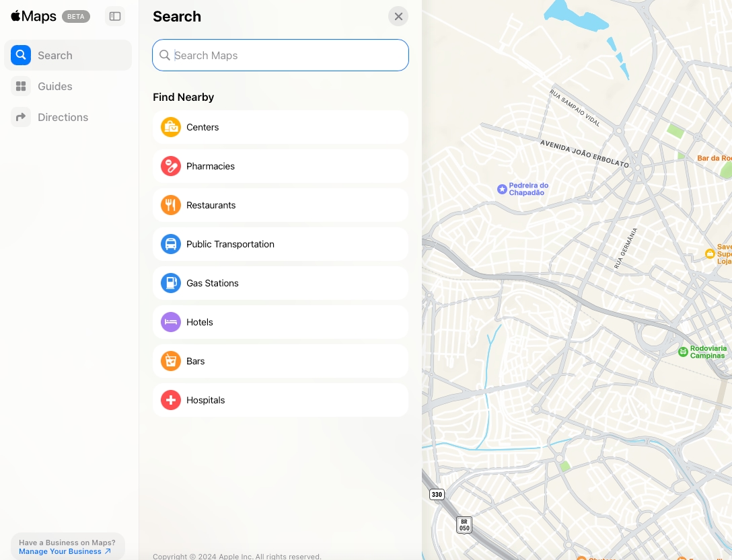
Task: Click the magnifying glass in the search field
Action: 165,55
